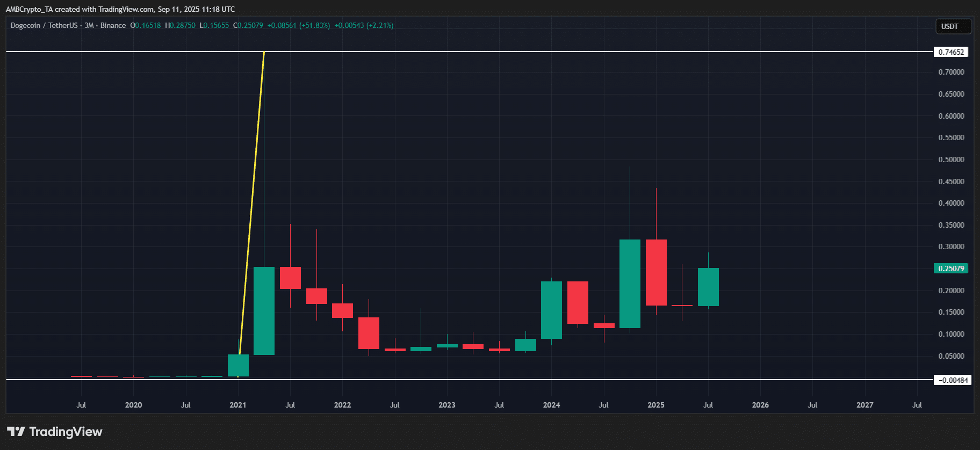Click the high value H0.28750 in legend

coord(181,25)
